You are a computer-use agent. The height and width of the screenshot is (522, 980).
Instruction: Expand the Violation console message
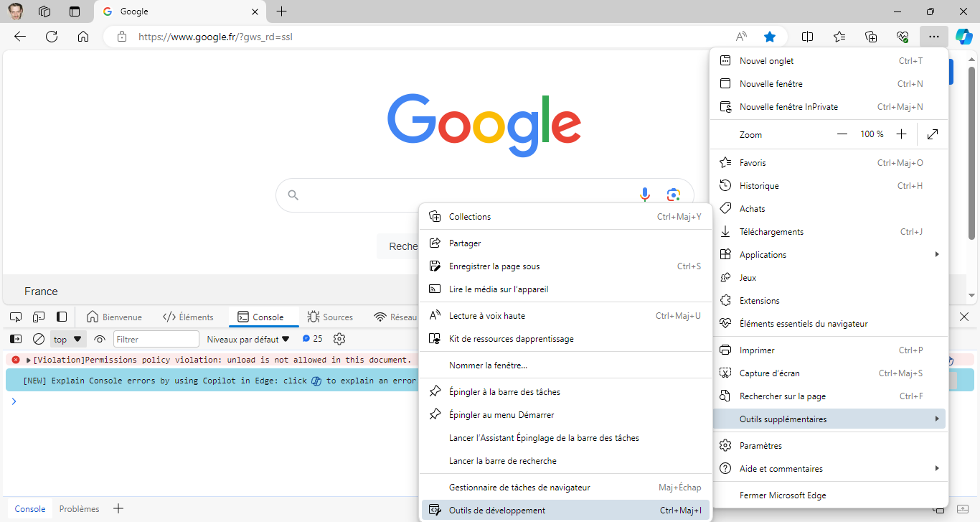tap(29, 360)
